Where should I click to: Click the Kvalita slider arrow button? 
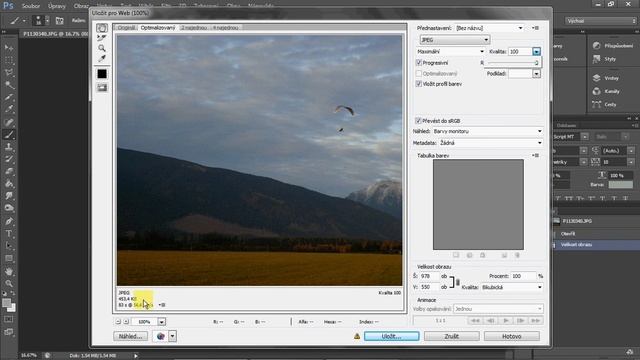click(536, 51)
